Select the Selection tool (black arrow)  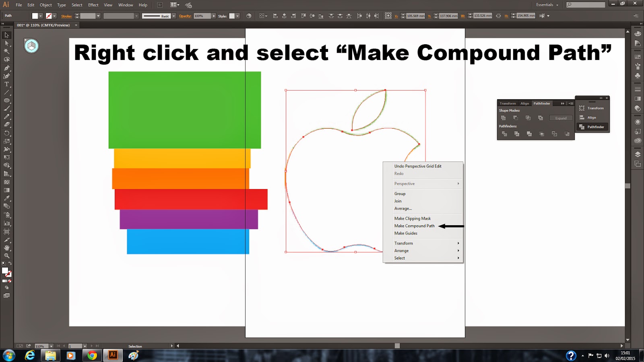pos(7,35)
